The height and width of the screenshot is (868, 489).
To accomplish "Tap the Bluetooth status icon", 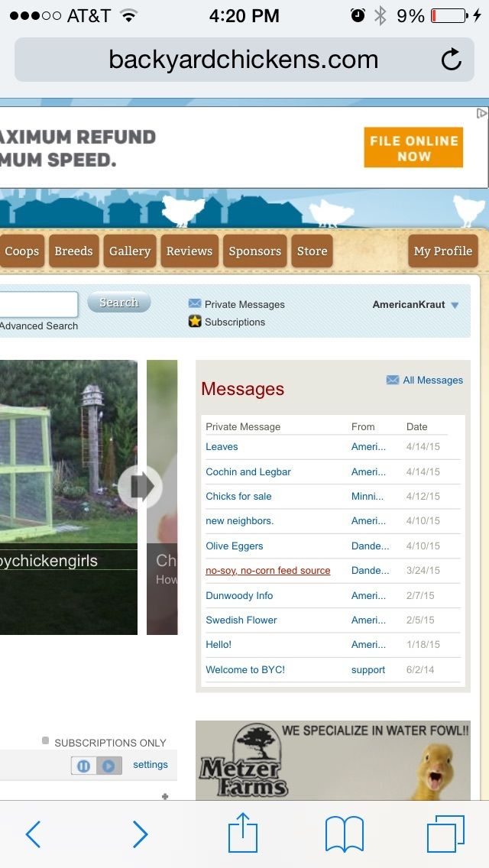I will 380,15.
